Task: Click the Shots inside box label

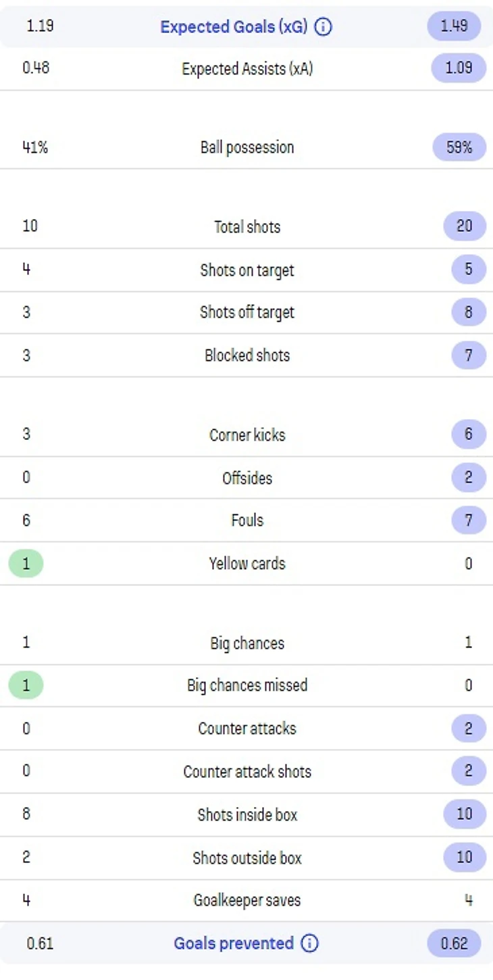Action: pyautogui.click(x=247, y=814)
